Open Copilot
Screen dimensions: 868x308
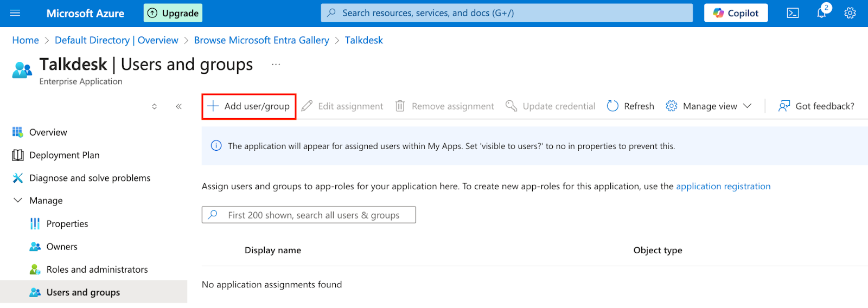click(x=736, y=13)
